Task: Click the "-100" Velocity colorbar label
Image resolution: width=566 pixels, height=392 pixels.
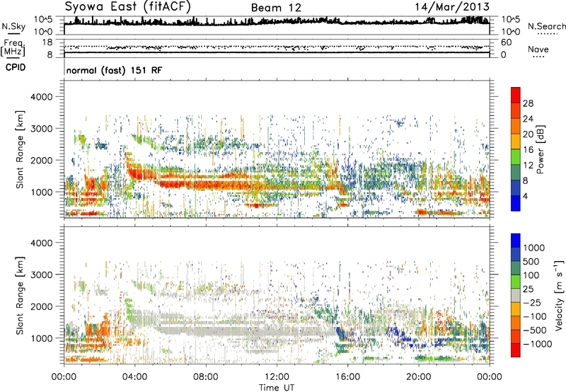Action: [535, 316]
